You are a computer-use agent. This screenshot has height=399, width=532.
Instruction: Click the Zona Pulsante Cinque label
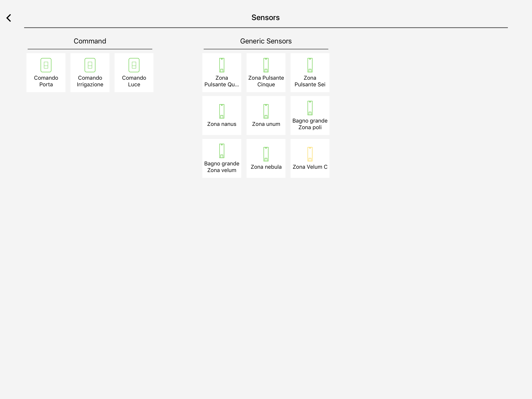point(266,81)
